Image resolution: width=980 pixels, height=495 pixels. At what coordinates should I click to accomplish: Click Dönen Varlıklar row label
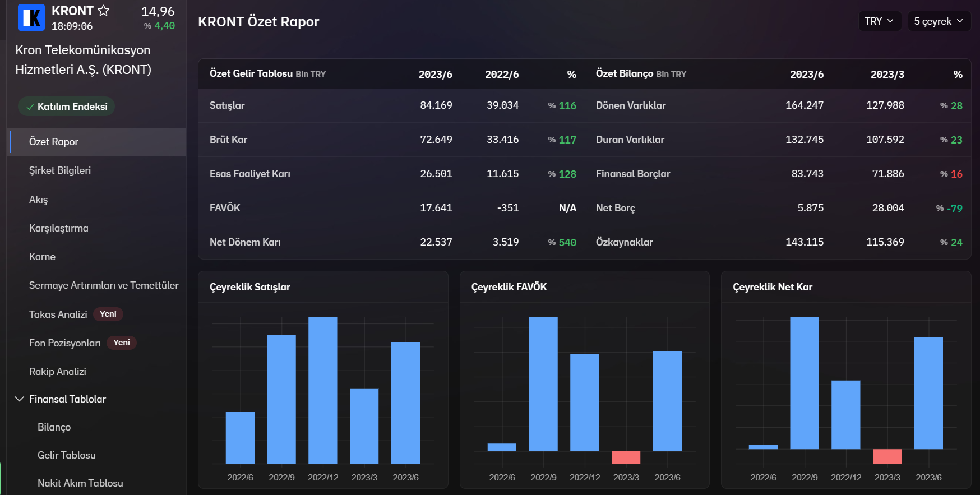click(631, 105)
